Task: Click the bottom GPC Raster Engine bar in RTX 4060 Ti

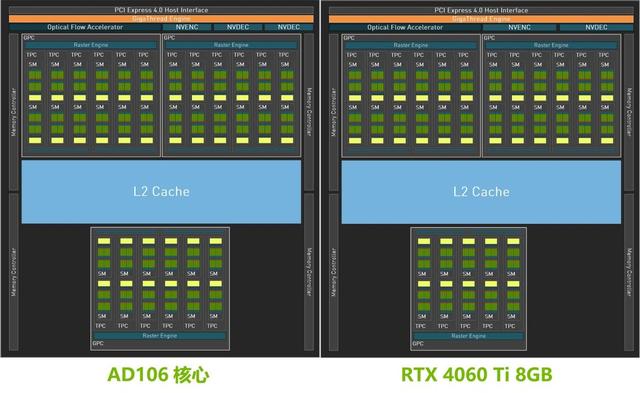Action: [x=469, y=336]
